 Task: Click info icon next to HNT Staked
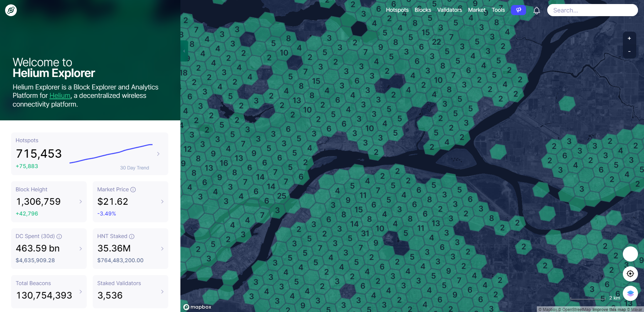pyautogui.click(x=132, y=236)
